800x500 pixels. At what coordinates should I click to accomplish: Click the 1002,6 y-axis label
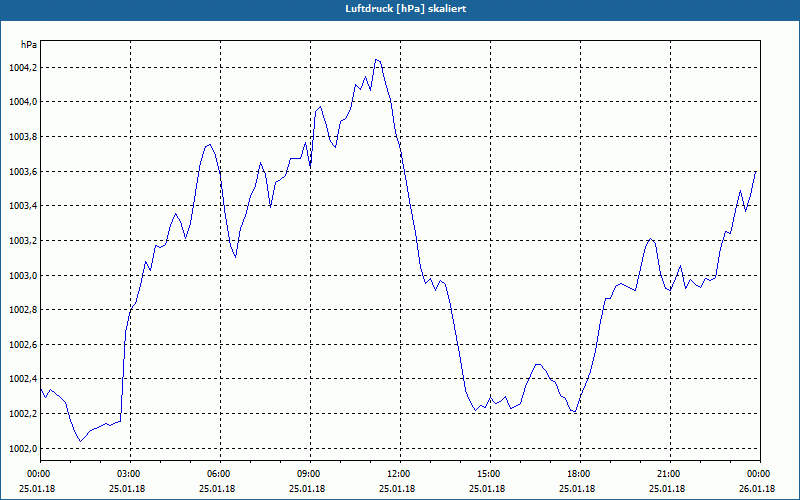pos(23,345)
